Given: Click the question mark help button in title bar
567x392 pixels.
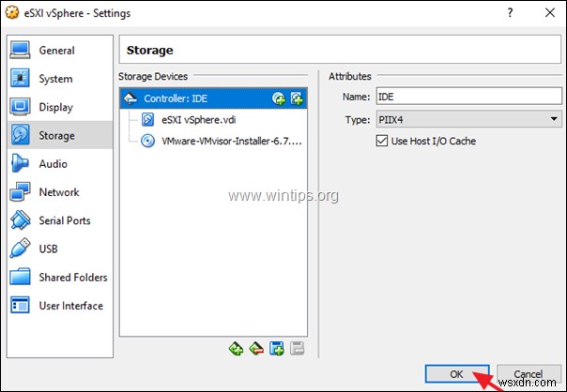Looking at the screenshot, I should coord(510,13).
